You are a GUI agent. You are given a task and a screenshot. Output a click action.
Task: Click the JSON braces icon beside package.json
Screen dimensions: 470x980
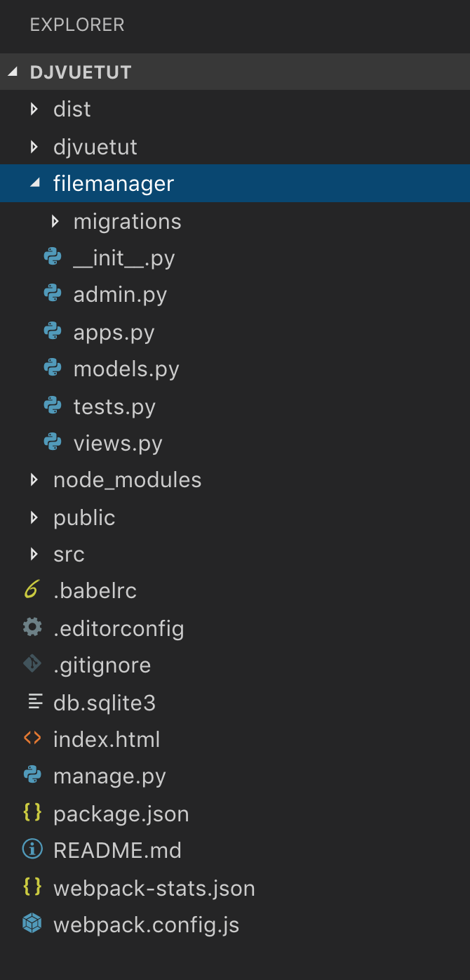(x=32, y=813)
